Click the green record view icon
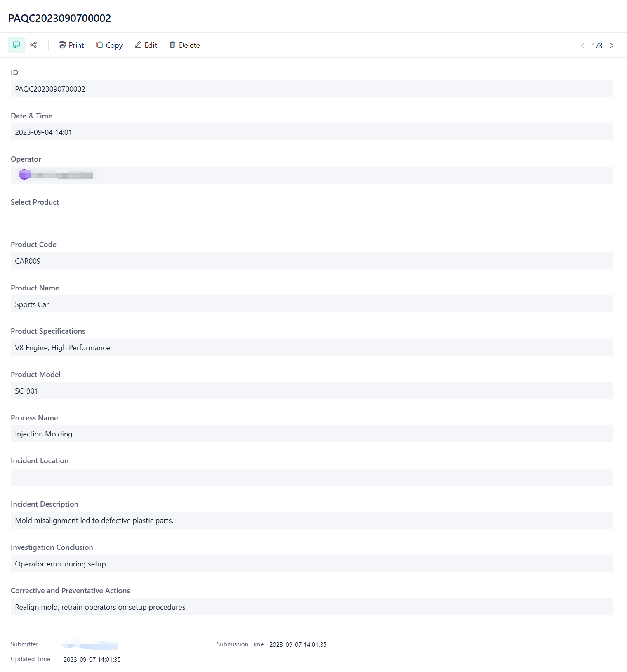 click(x=16, y=45)
